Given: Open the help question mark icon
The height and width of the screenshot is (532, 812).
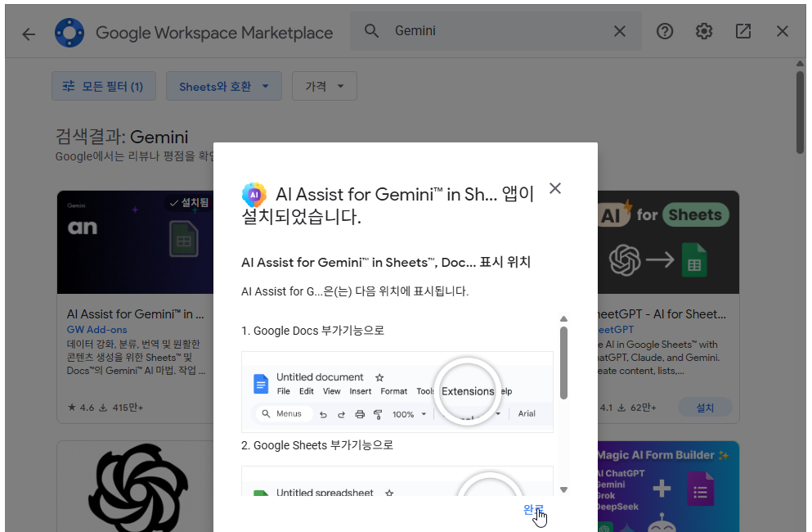Looking at the screenshot, I should 665,32.
